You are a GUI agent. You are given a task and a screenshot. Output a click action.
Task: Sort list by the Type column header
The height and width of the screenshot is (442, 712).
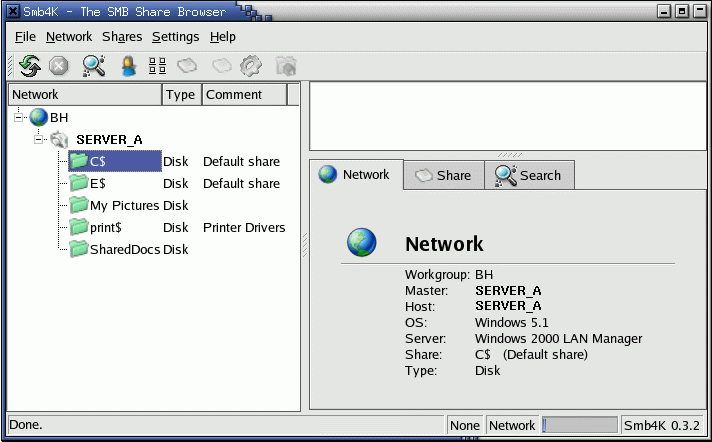pyautogui.click(x=181, y=95)
